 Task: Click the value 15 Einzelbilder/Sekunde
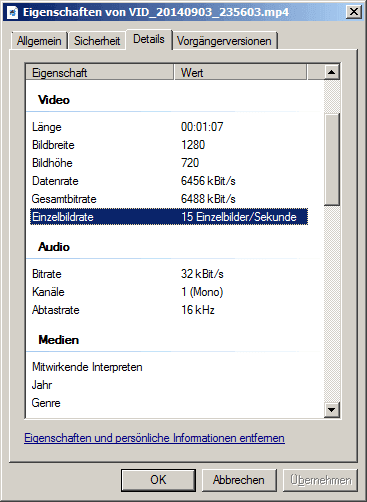[239, 217]
